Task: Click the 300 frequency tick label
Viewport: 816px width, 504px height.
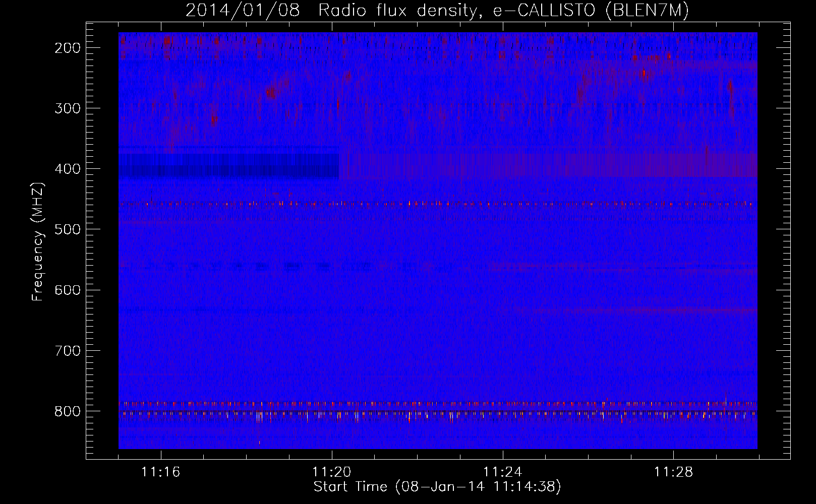Action: click(x=68, y=108)
